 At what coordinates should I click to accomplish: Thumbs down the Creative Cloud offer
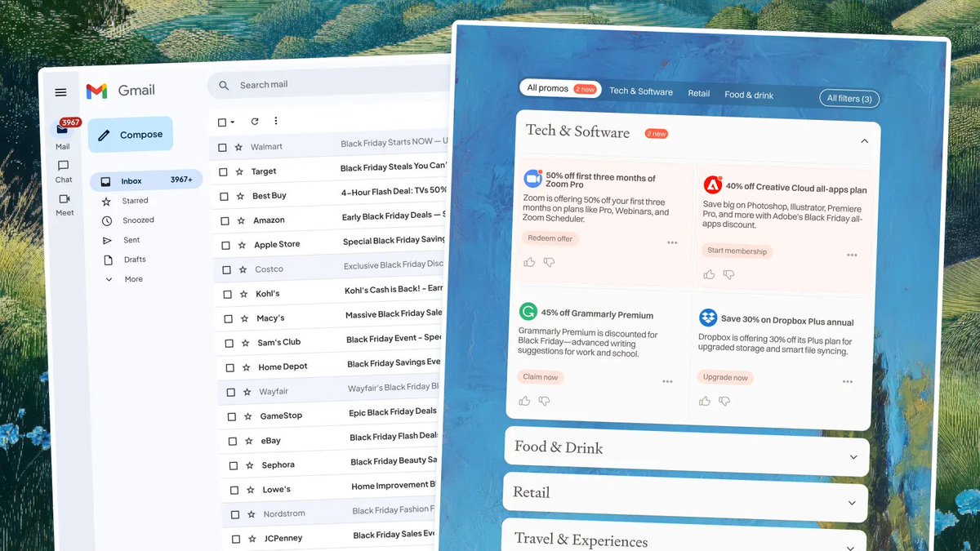tap(728, 275)
